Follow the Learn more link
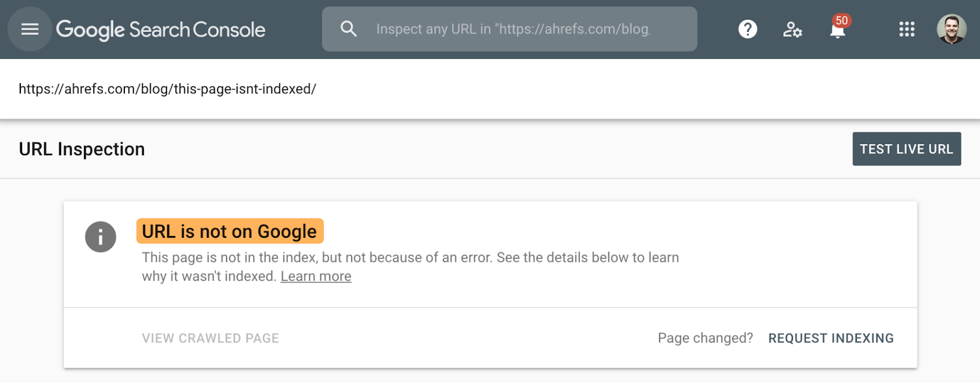Viewport: 980px width, 383px height. click(315, 276)
